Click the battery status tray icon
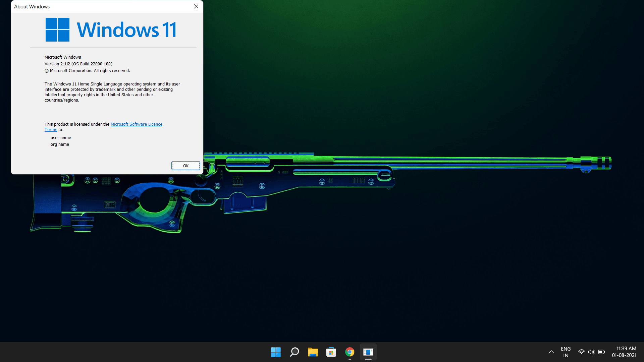Screen dimensions: 644x362 pos(601,352)
